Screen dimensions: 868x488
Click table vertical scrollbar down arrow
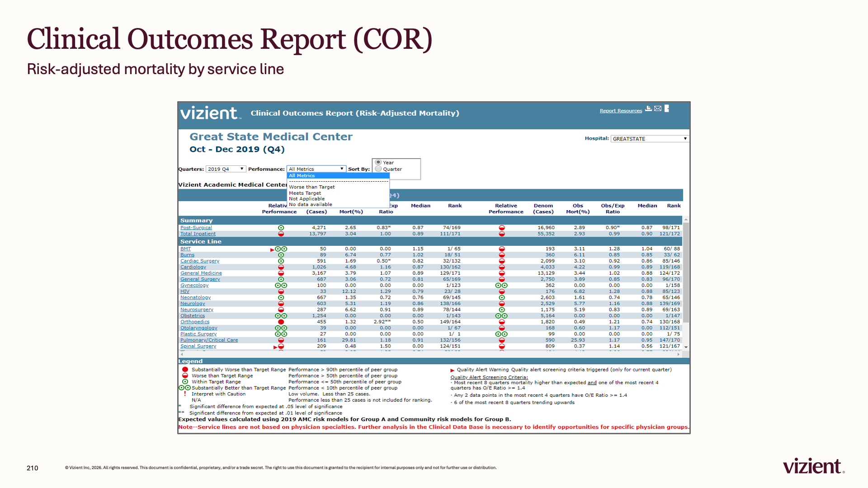tap(686, 347)
